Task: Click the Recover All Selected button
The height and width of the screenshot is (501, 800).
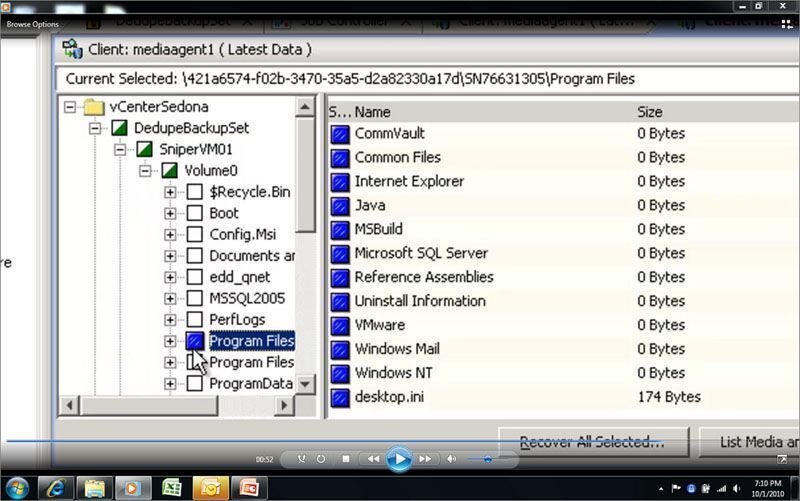Action: tap(593, 442)
